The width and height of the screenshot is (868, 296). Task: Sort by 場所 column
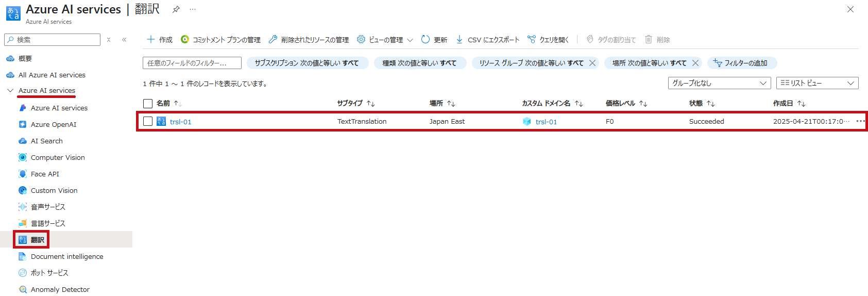coord(442,104)
